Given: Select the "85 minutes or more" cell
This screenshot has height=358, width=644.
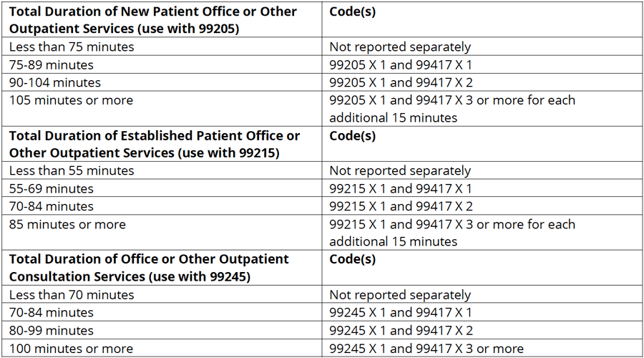Looking at the screenshot, I should coord(67,225).
